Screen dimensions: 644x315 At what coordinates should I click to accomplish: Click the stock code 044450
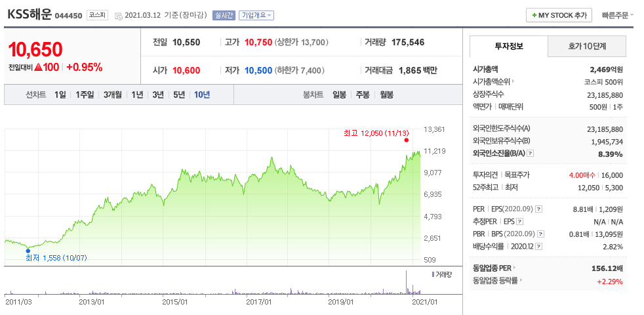click(69, 16)
